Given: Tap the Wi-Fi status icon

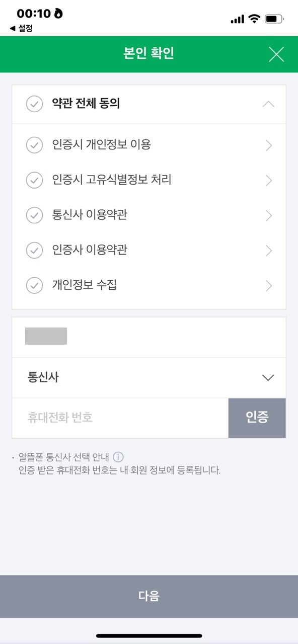Looking at the screenshot, I should click(x=254, y=19).
